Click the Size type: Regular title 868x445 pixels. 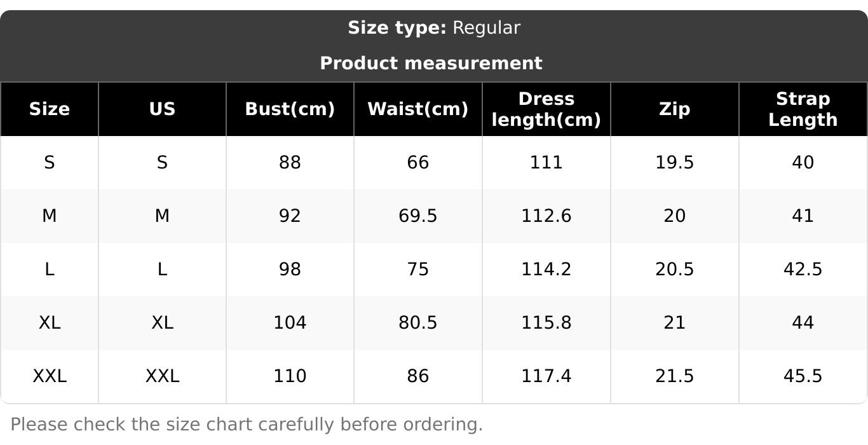pyautogui.click(x=434, y=28)
